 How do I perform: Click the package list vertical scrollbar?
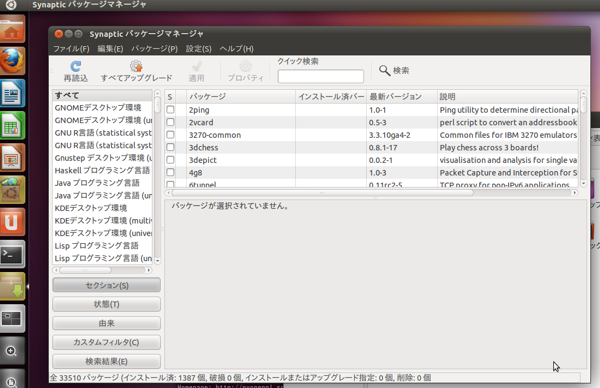583,138
